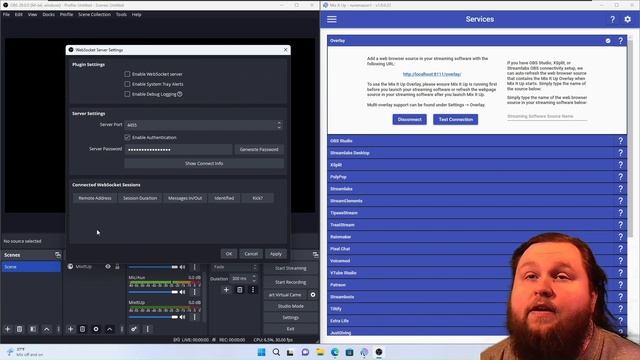This screenshot has height=360, width=640.
Task: Add a new scene with the plus icon
Action: click(7, 329)
